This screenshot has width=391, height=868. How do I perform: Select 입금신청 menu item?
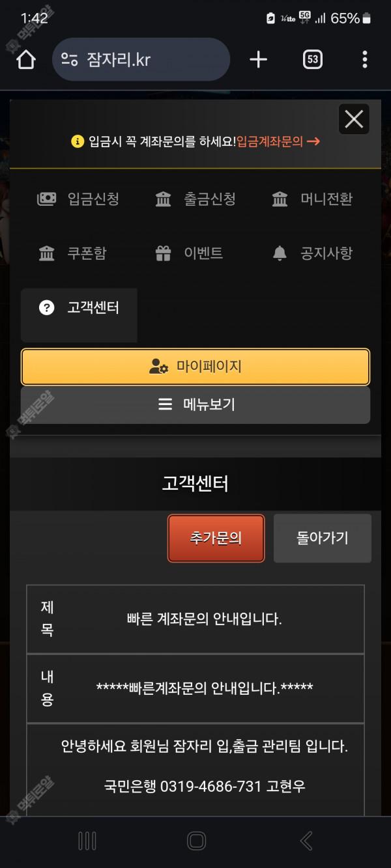click(x=78, y=199)
